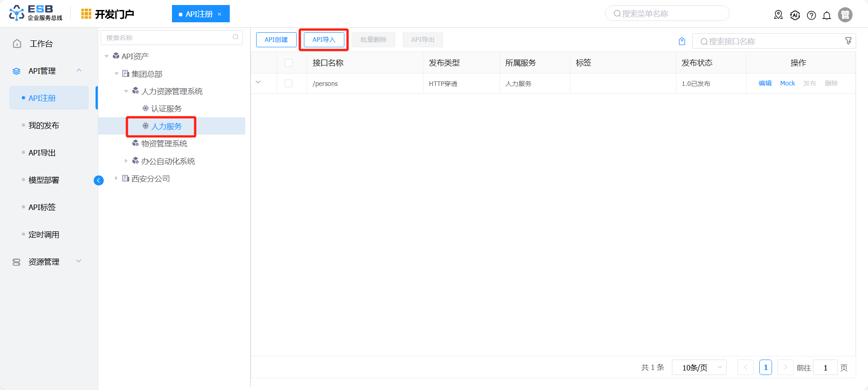The image size is (868, 390).
Task: Open the help question mark icon
Action: coord(811,15)
